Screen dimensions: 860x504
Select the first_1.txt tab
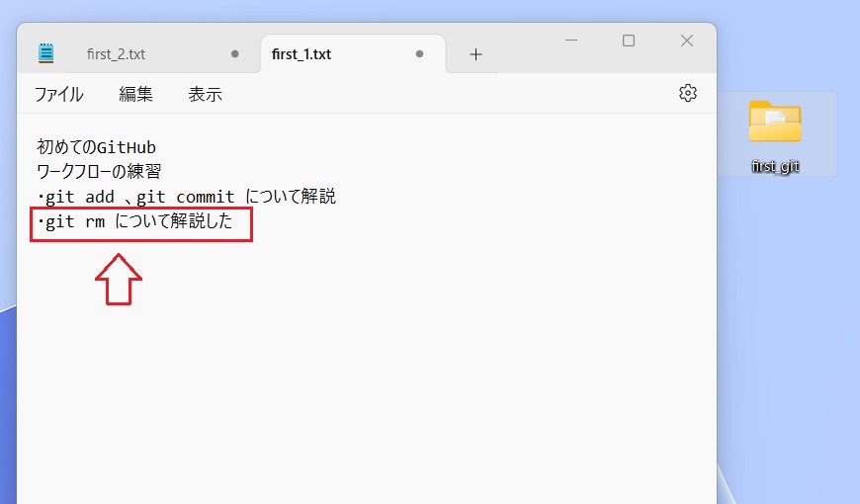301,54
